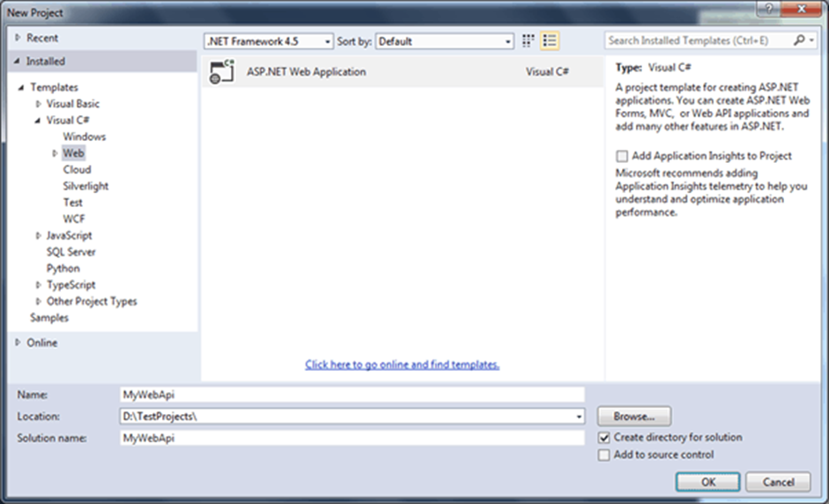
Task: Select the Silverlight template category
Action: click(85, 186)
